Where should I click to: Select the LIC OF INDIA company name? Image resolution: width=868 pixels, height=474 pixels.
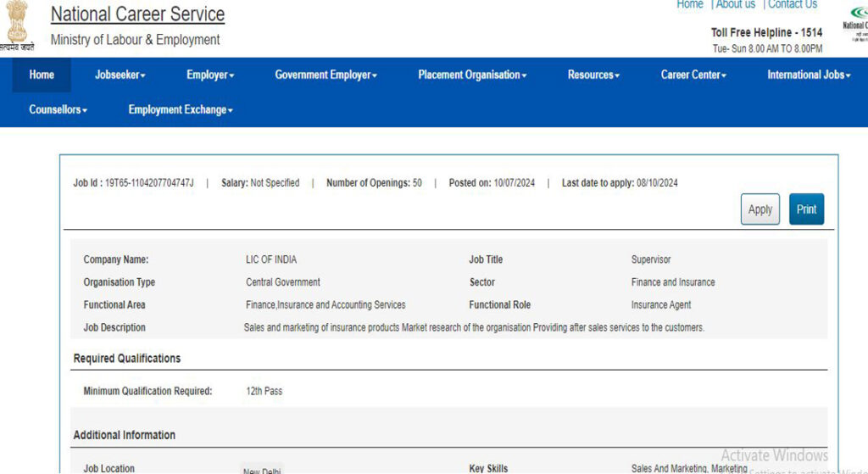tap(271, 259)
